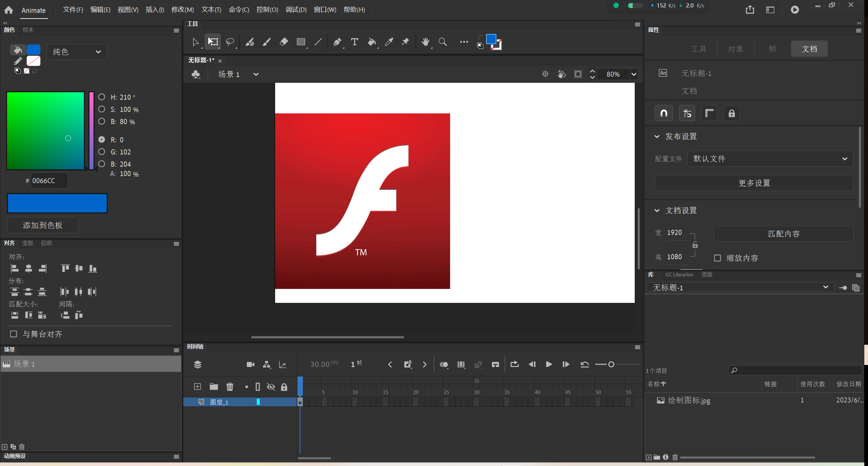
Task: Enable 缩放内容 checkbox
Action: coord(717,258)
